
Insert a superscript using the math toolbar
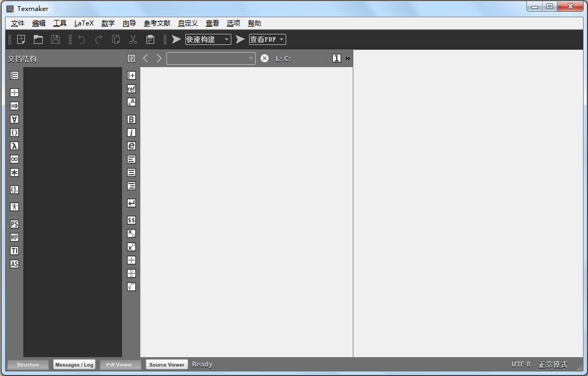131,246
